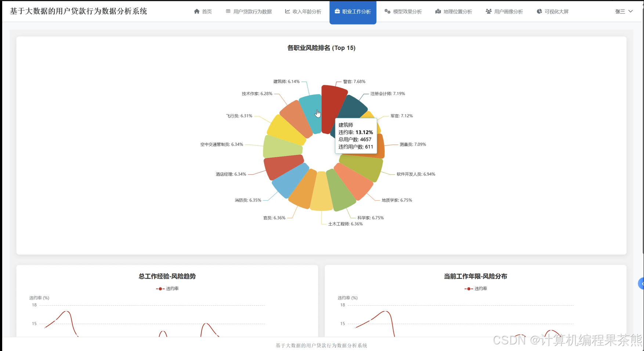Click the gears icon for 模型效果分析
Viewport: 644px width, 351px height.
(387, 11)
